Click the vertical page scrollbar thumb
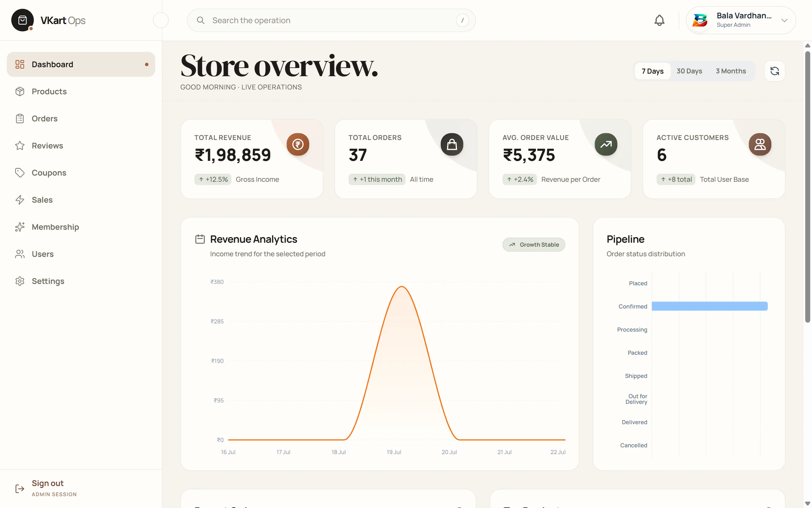The height and width of the screenshot is (508, 812). (808, 187)
